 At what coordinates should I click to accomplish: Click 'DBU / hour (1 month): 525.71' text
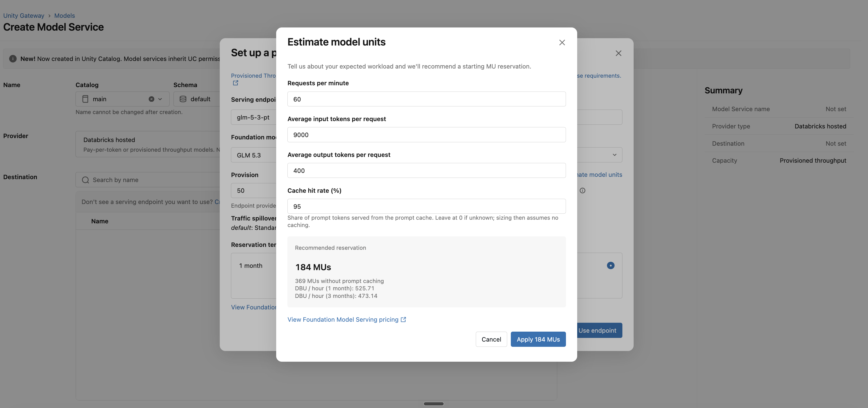335,288
